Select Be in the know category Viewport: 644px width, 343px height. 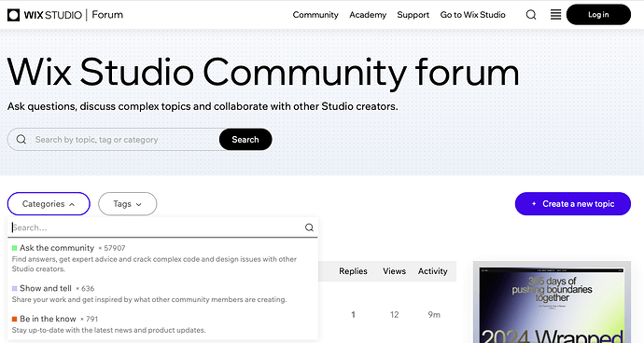coord(162,324)
